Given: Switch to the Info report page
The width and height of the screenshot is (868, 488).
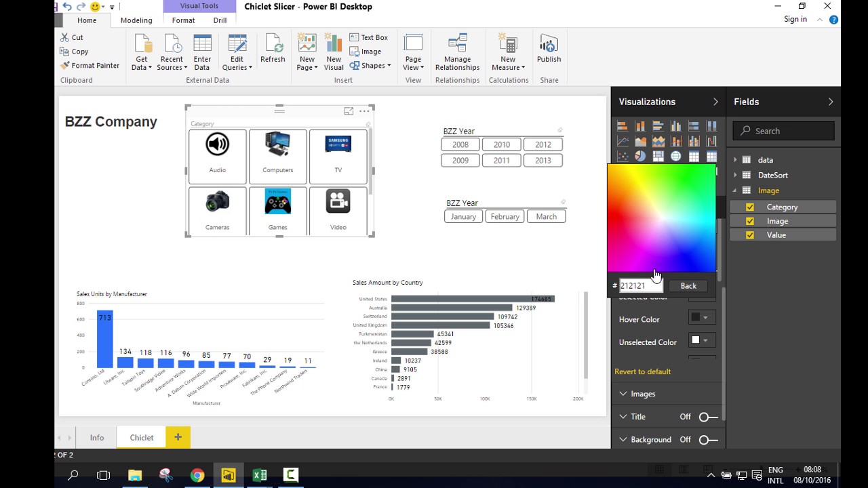Looking at the screenshot, I should pyautogui.click(x=97, y=437).
